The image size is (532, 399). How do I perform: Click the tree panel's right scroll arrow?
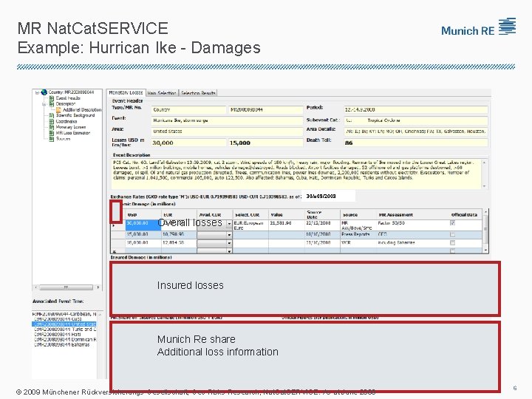pyautogui.click(x=98, y=287)
